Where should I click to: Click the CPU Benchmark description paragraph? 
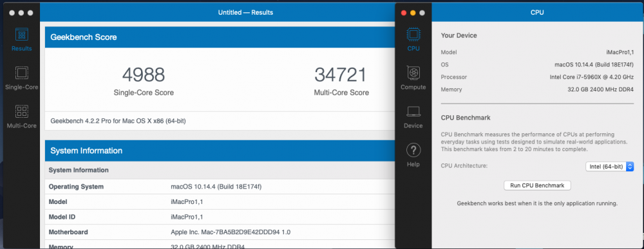click(534, 142)
